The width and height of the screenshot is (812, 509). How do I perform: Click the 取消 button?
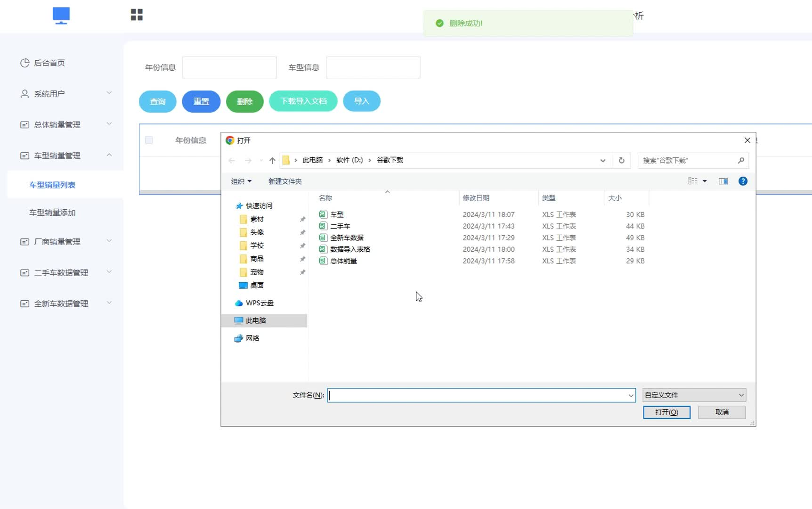pyautogui.click(x=722, y=412)
